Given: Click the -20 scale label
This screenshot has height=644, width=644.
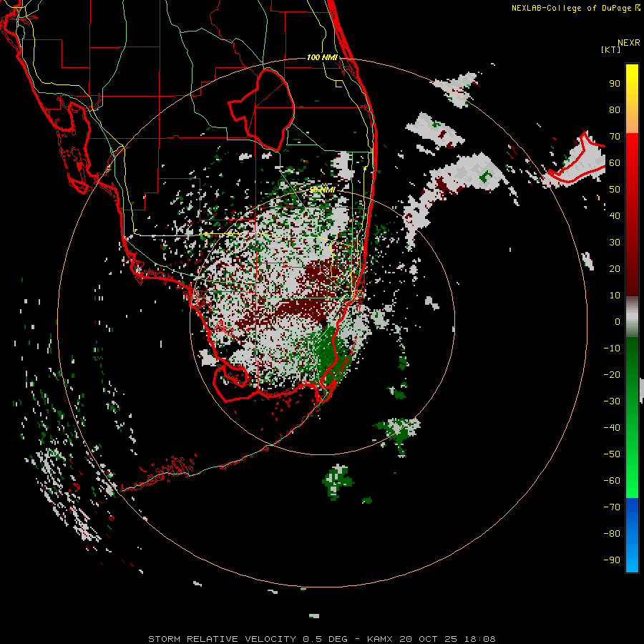Looking at the screenshot, I should [612, 375].
